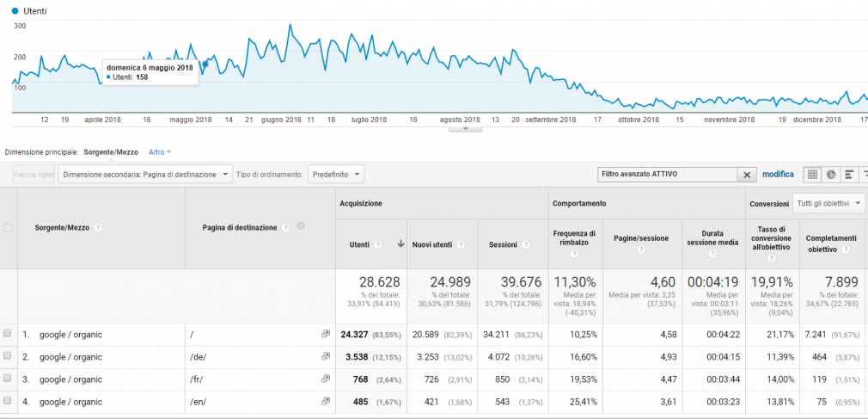Open Dimensione secondaria dropdown
The height and width of the screenshot is (419, 868).
click(144, 175)
